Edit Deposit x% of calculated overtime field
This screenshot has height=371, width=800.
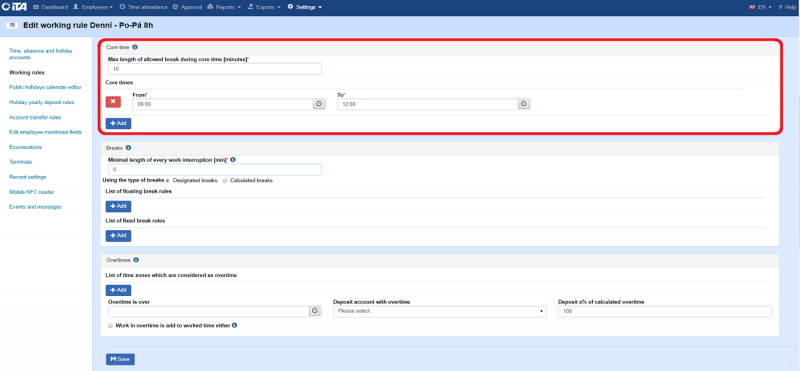coord(665,311)
